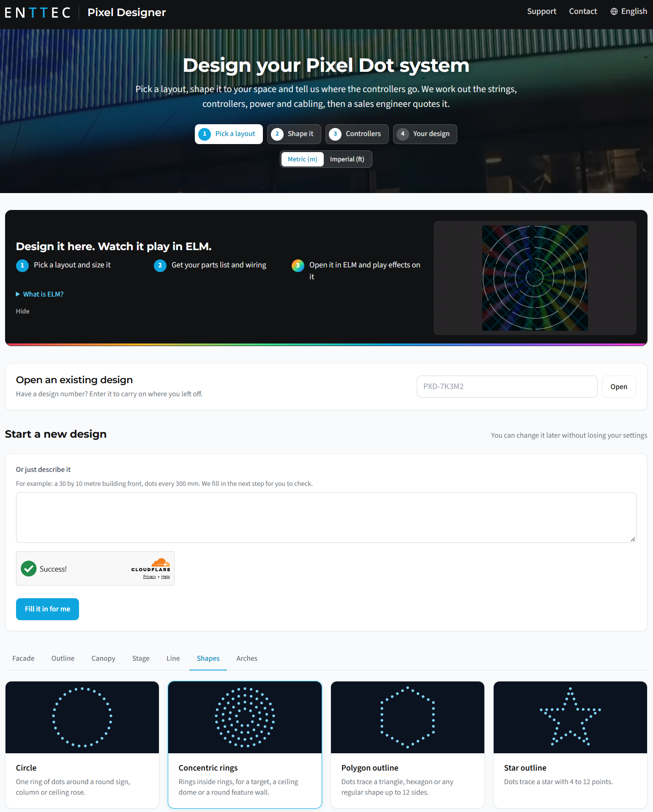Select the Shapes layout tab

208,658
